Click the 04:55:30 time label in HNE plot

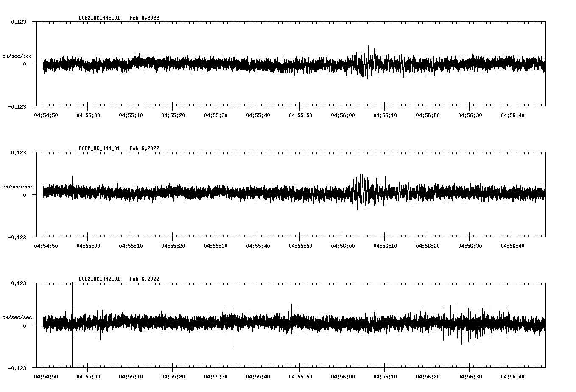215,115
